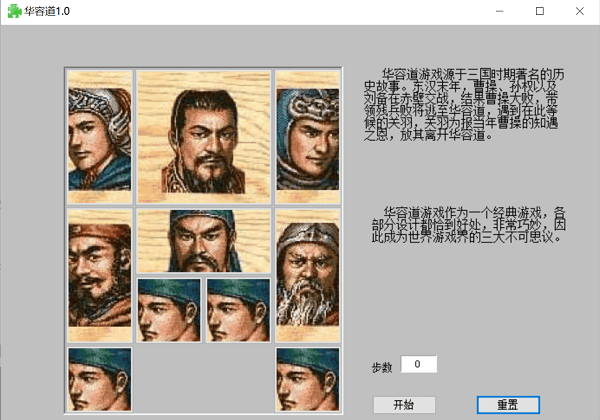The image size is (600, 420).
Task: Select the bottom-left corner soldier block
Action: 99,379
